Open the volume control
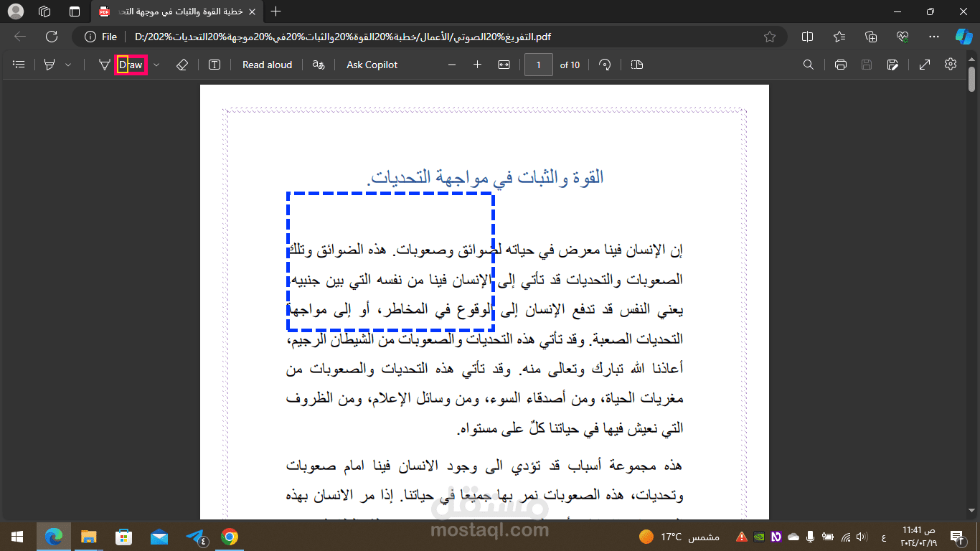 click(x=862, y=536)
